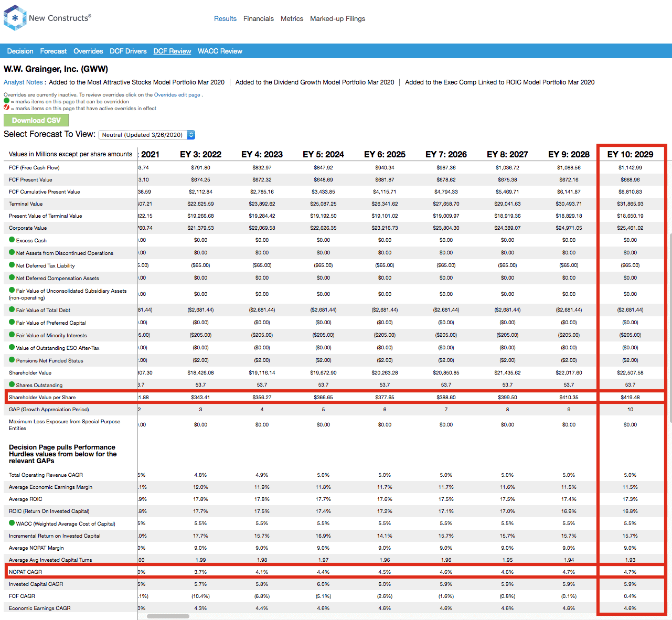The height and width of the screenshot is (620, 672).
Task: Click green dot beside Fair Value of Minority Interests
Action: point(12,335)
